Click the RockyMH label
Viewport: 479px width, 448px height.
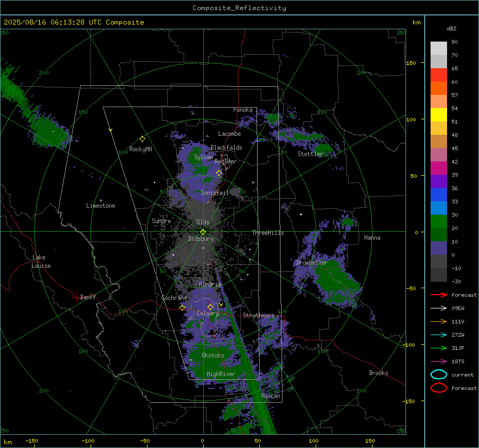click(x=141, y=149)
